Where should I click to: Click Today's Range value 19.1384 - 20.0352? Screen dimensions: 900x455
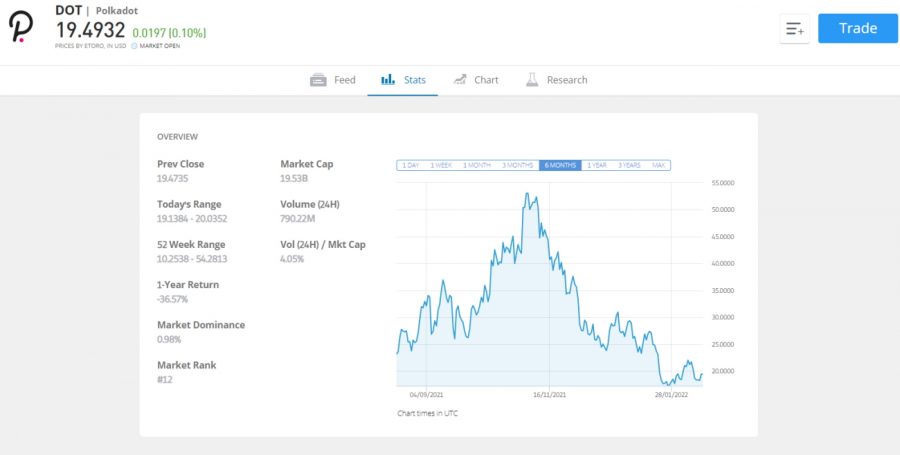[x=192, y=219]
